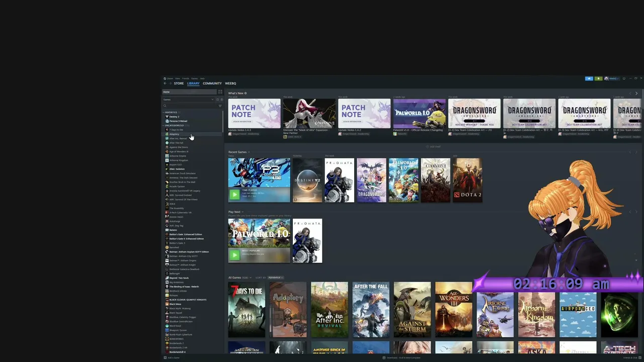Screen dimensions: 644x362
Task: Click the Add shelf button
Action: click(x=434, y=147)
